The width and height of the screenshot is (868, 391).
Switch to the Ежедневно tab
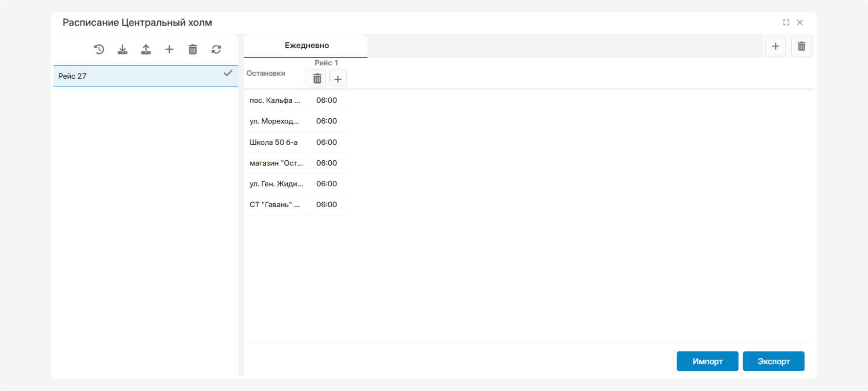(x=306, y=45)
